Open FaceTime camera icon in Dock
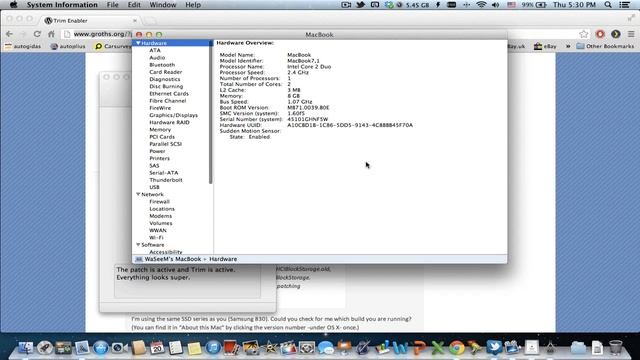The image size is (640, 360). 120,347
